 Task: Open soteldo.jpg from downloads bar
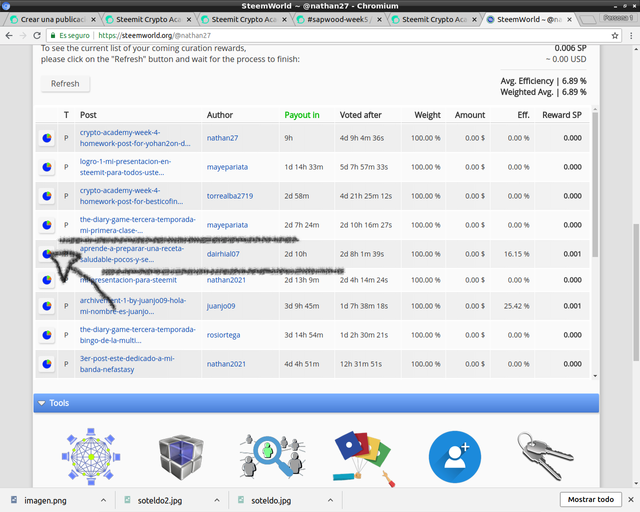271,500
